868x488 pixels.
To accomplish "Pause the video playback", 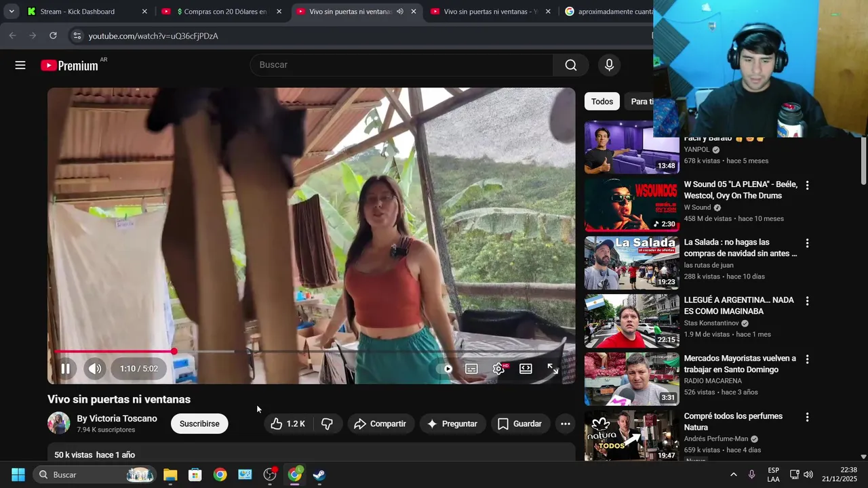I will [66, 369].
